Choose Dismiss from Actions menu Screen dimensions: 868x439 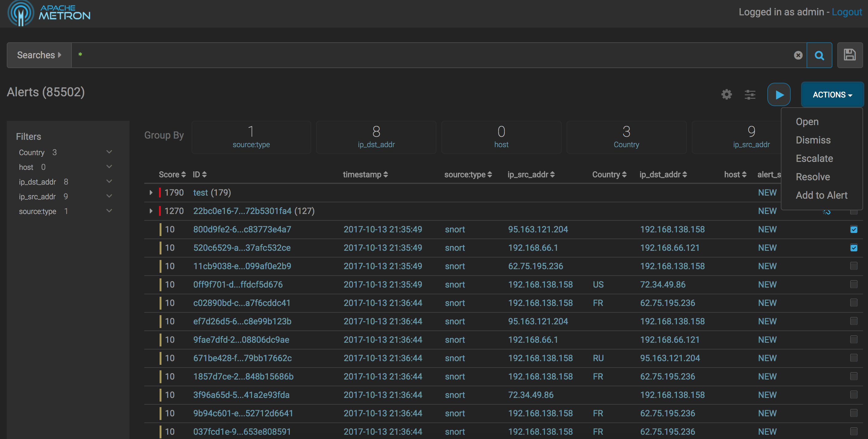(x=813, y=140)
